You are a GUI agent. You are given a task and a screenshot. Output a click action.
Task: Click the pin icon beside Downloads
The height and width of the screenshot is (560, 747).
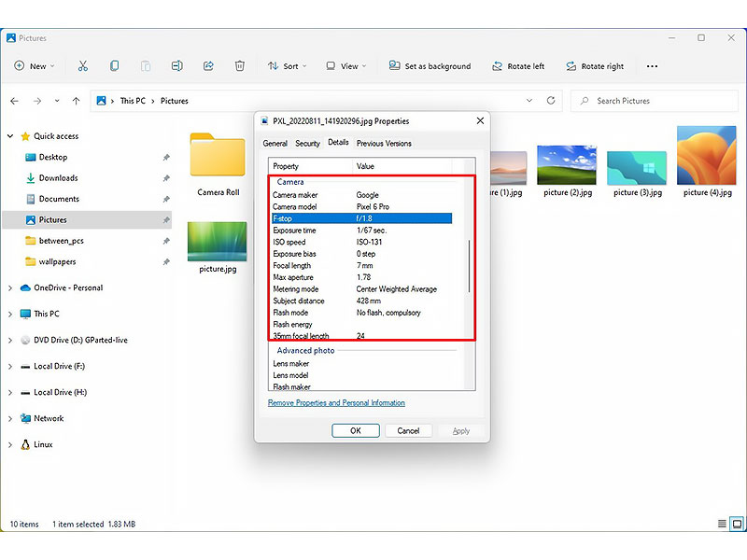click(166, 178)
